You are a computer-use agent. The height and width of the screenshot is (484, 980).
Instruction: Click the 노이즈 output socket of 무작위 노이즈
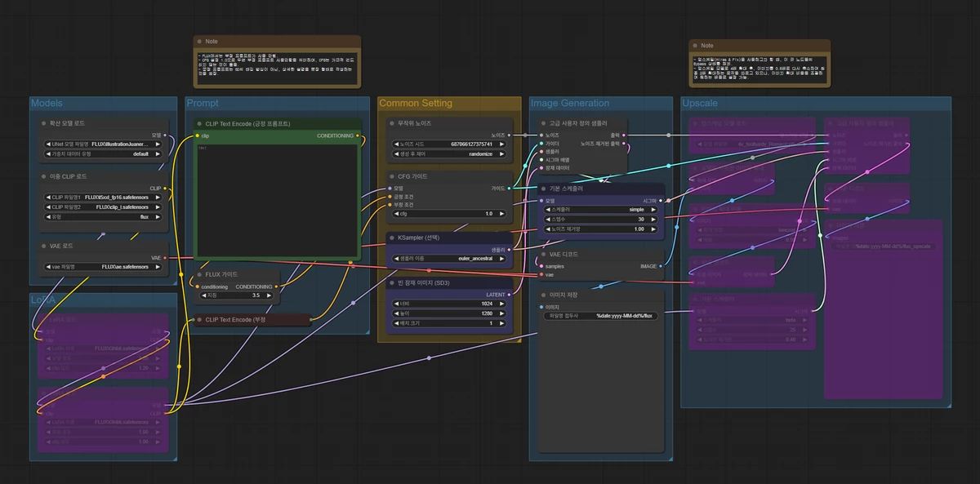(x=510, y=135)
